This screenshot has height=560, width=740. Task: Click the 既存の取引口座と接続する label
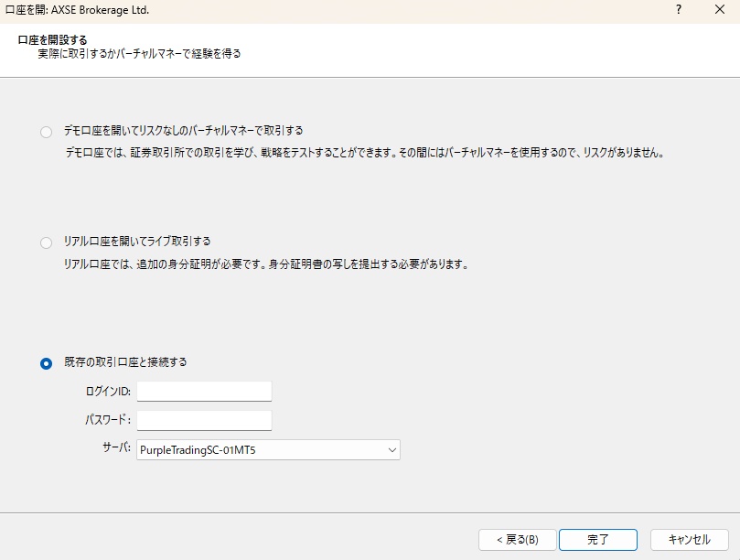125,362
